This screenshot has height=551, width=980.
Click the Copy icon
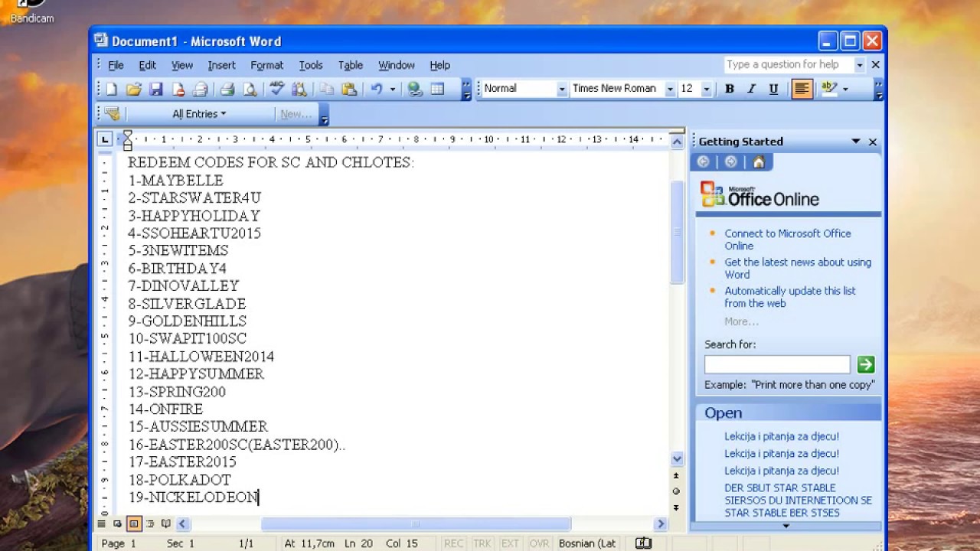327,90
